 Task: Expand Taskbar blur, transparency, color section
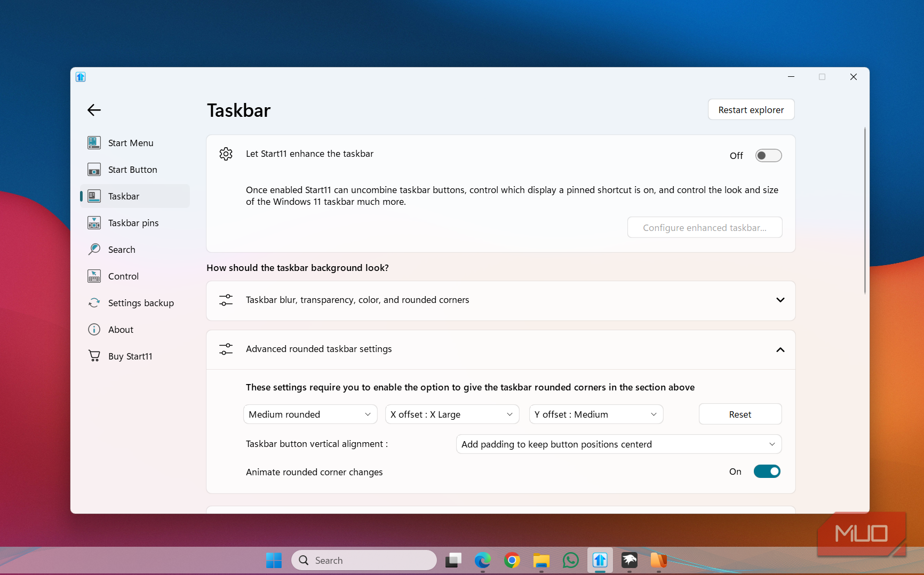point(500,300)
